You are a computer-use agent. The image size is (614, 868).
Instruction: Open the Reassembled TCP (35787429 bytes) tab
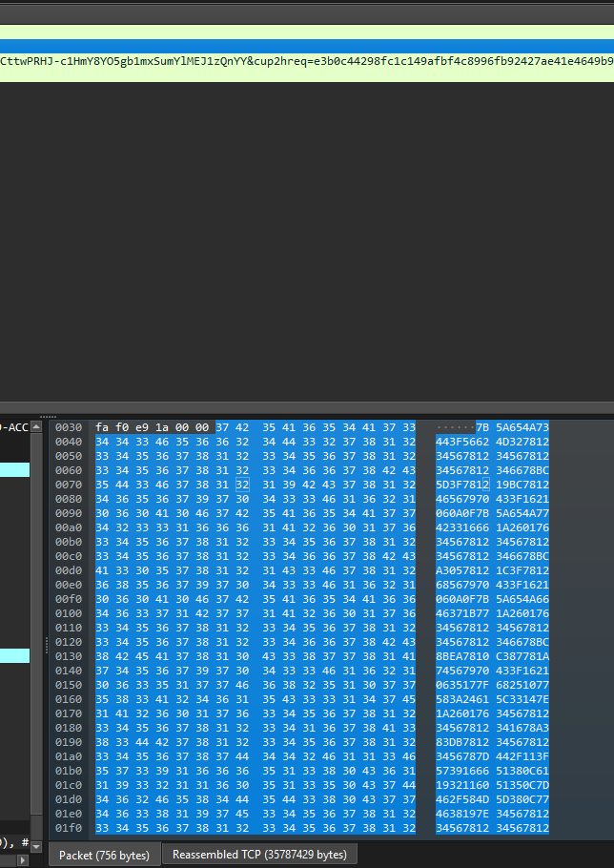point(259,854)
